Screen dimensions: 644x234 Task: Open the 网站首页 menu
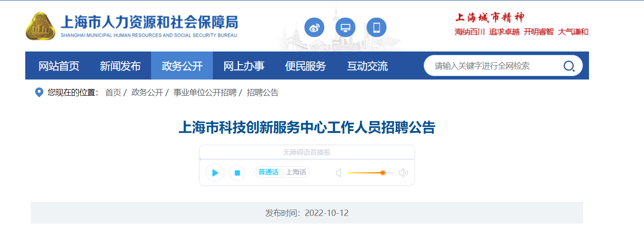[x=59, y=66]
